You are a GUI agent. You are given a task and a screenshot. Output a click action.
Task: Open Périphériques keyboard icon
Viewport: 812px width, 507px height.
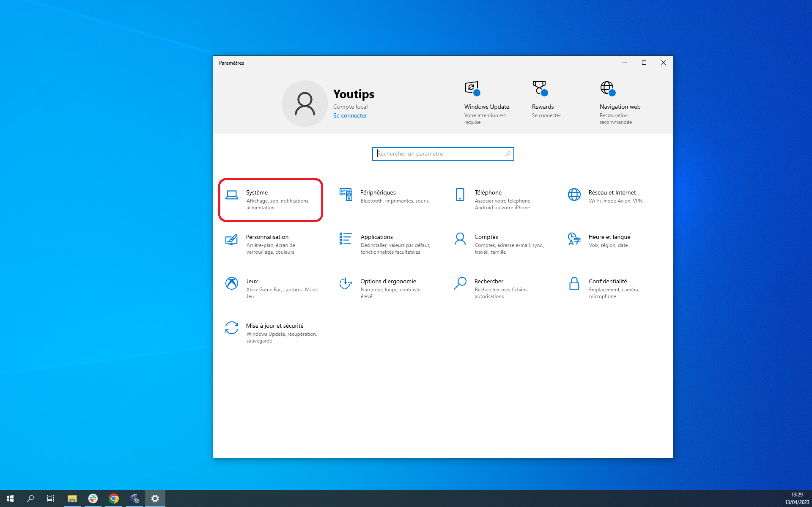pos(346,195)
